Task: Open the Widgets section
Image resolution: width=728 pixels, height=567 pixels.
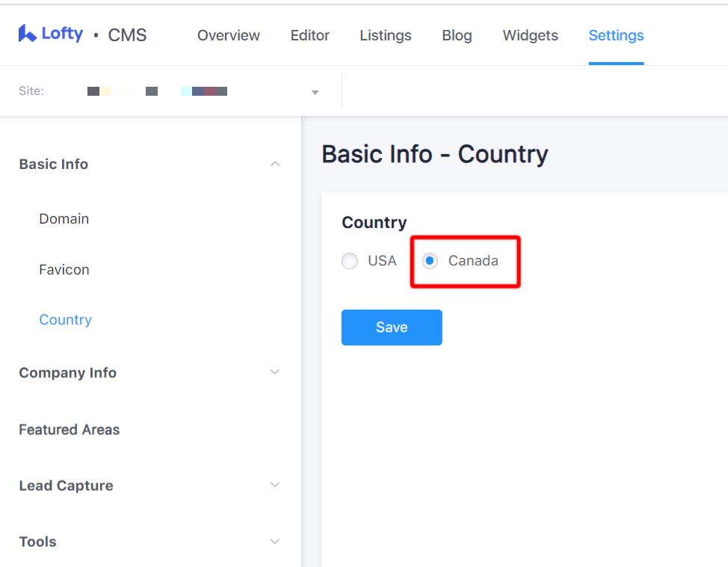Action: pos(529,35)
